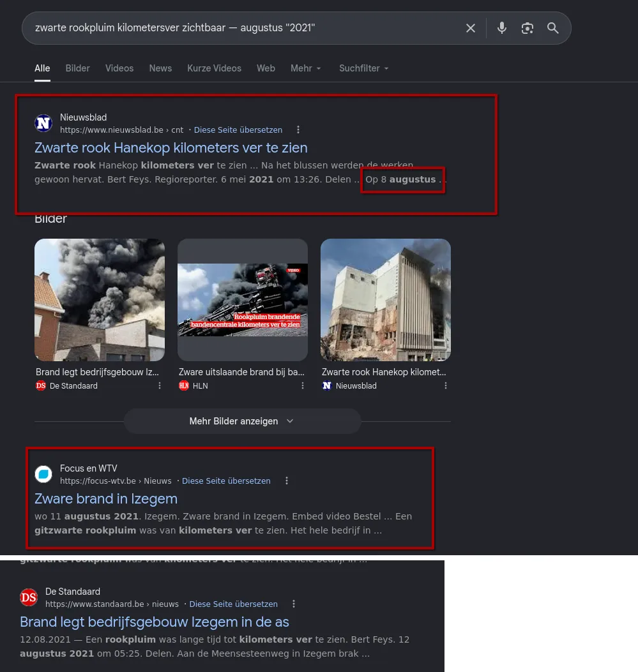Open options for De Standaard image card
Screen dimensions: 638x672
(x=160, y=385)
